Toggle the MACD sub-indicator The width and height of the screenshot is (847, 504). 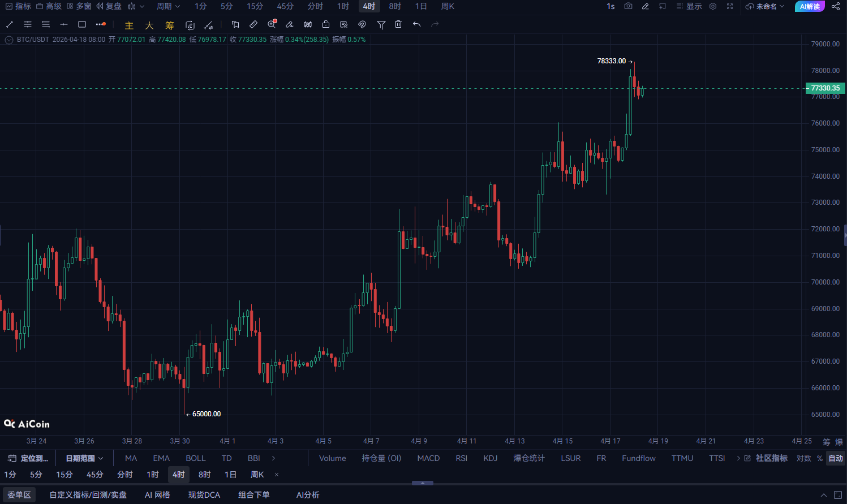[x=428, y=458]
